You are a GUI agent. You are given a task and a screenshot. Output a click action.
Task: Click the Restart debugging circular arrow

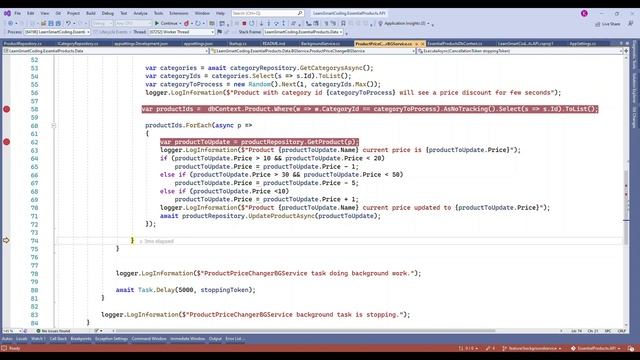(252, 23)
